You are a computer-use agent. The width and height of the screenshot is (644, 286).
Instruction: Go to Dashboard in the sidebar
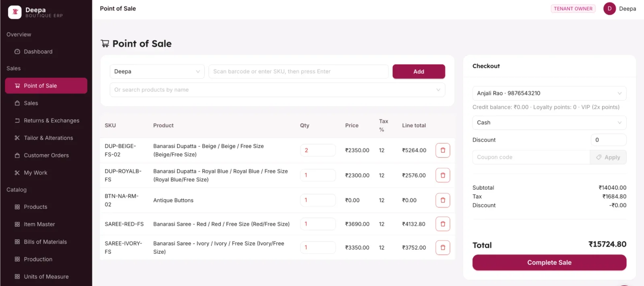pos(46,52)
